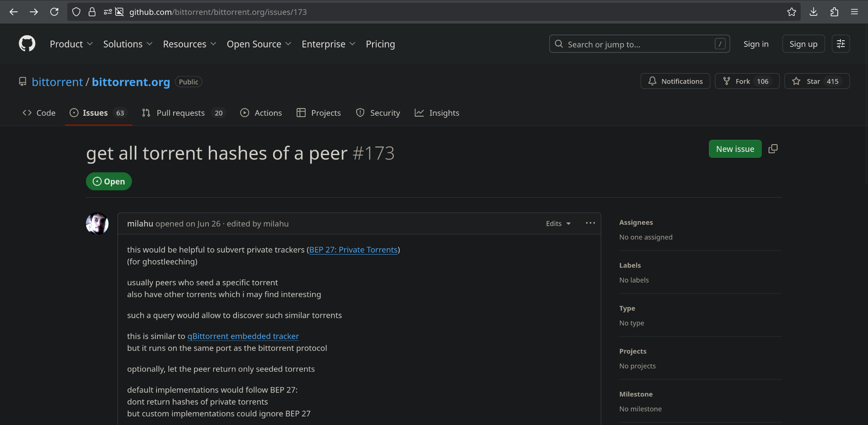Focus the Search or jump to field
868x425 pixels.
pos(640,44)
